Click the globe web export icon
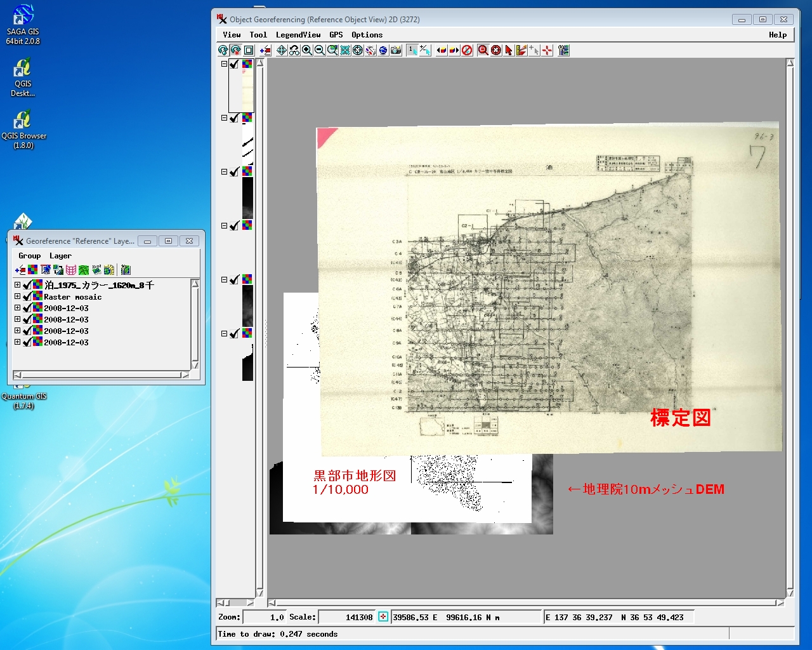The height and width of the screenshot is (650, 812). coord(383,50)
